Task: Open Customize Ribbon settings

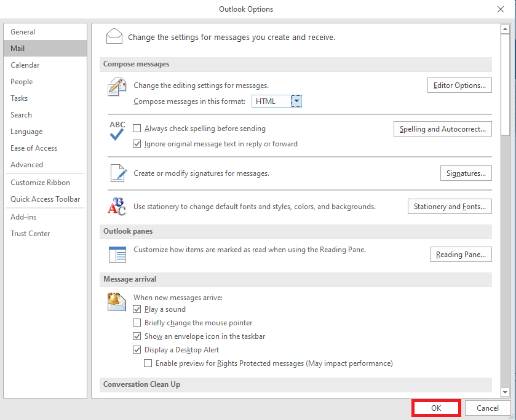Action: click(45, 183)
